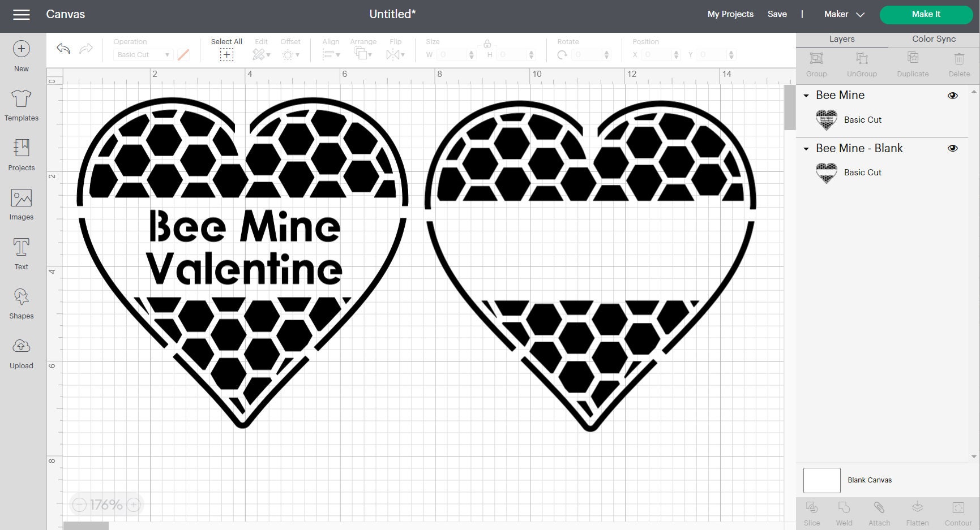980x530 pixels.
Task: Click the Make It button
Action: click(x=926, y=14)
